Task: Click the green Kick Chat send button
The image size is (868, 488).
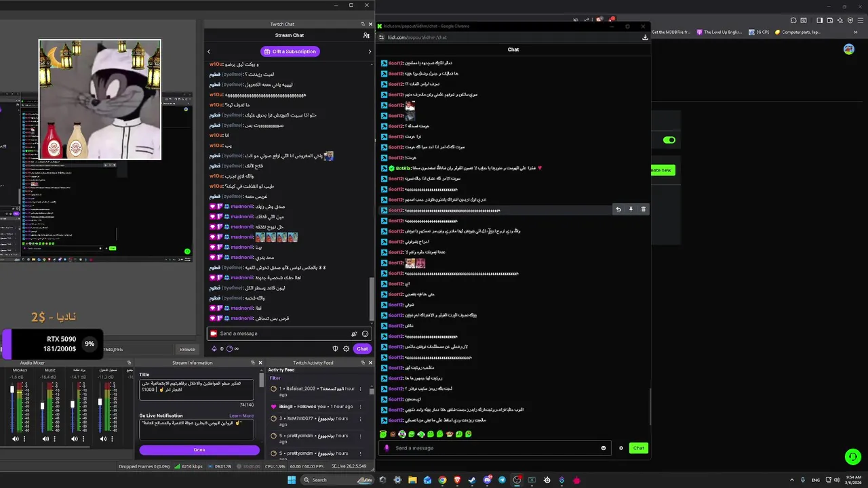Action: 639,448
